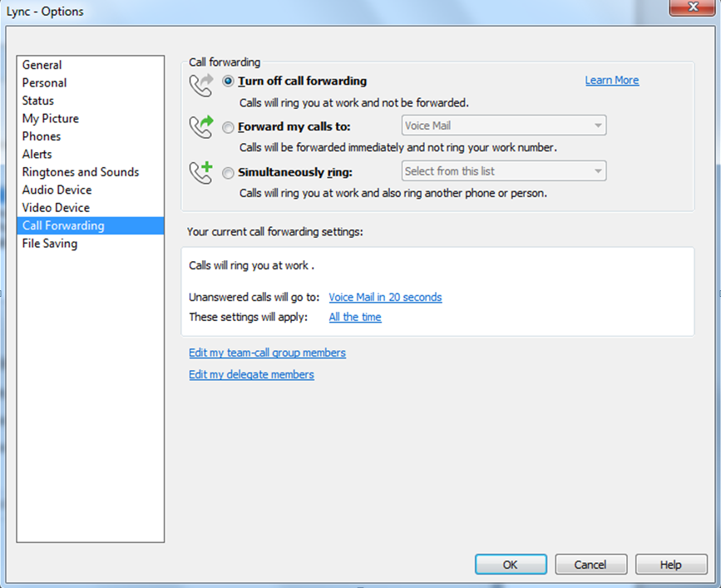Open the My Picture options page

51,118
